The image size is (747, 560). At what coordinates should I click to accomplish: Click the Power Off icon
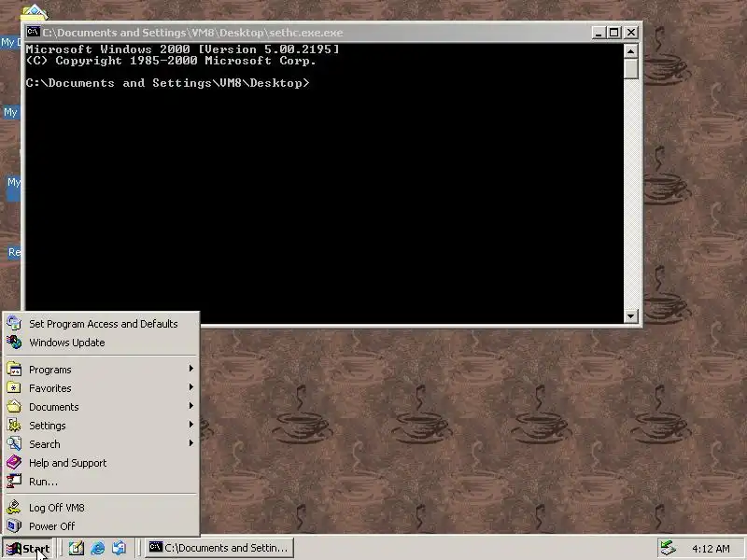(14, 525)
